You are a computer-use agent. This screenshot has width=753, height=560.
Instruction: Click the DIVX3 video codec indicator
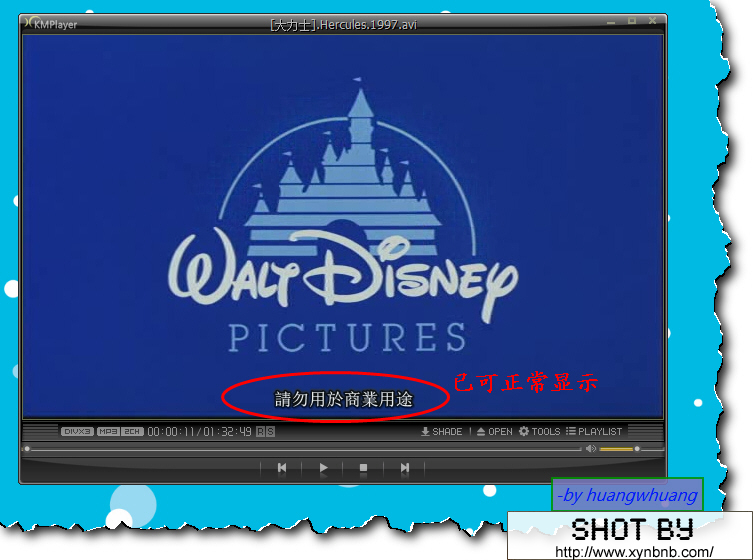tap(77, 431)
